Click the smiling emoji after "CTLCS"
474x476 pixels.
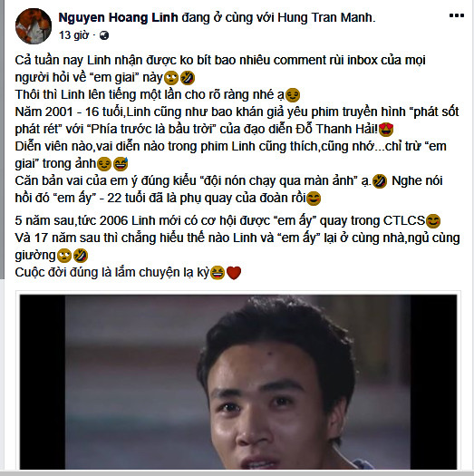coord(433,221)
